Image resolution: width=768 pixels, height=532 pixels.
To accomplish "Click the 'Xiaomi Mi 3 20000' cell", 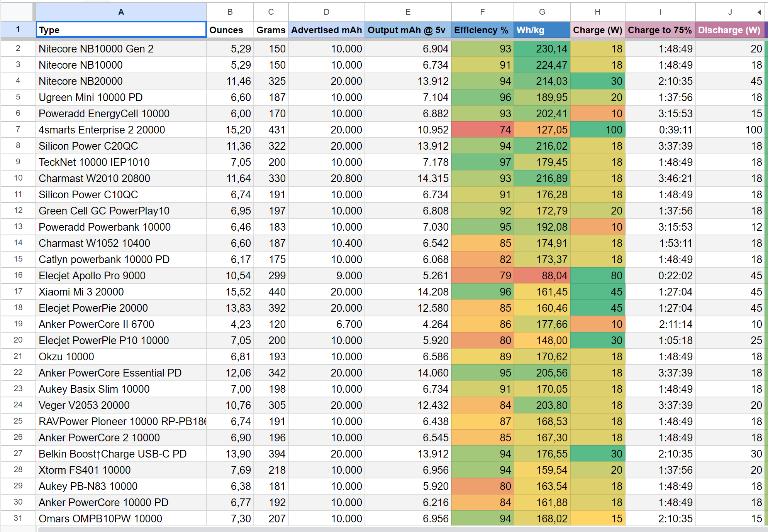I will pyautogui.click(x=121, y=292).
